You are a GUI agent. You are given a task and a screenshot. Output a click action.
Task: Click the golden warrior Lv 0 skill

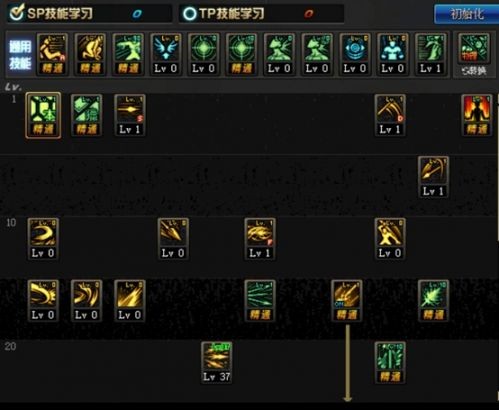pyautogui.click(x=390, y=239)
